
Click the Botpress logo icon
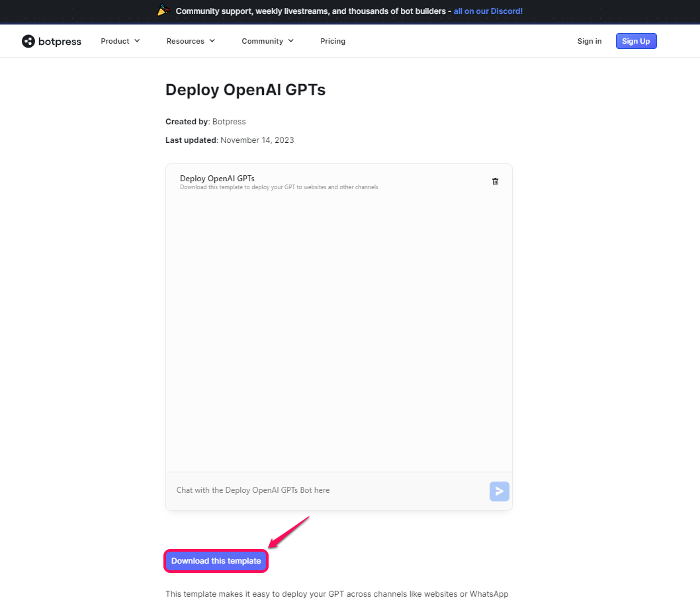pos(28,41)
